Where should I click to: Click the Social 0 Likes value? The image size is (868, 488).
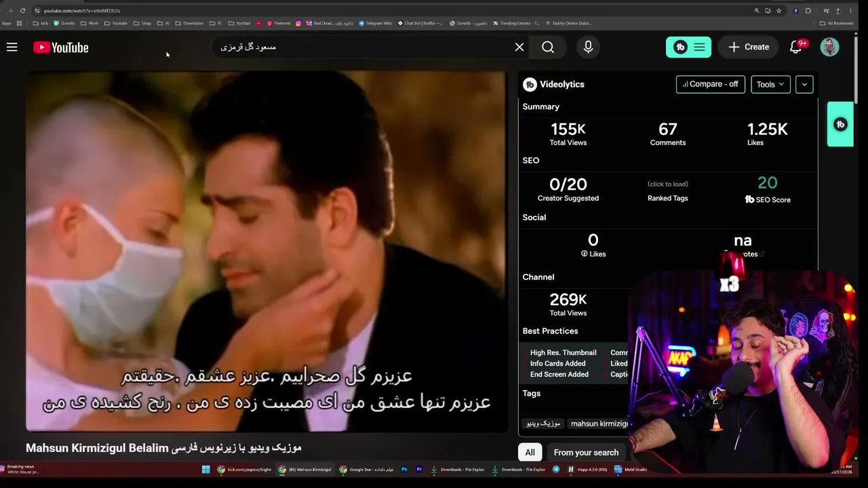[x=593, y=240]
